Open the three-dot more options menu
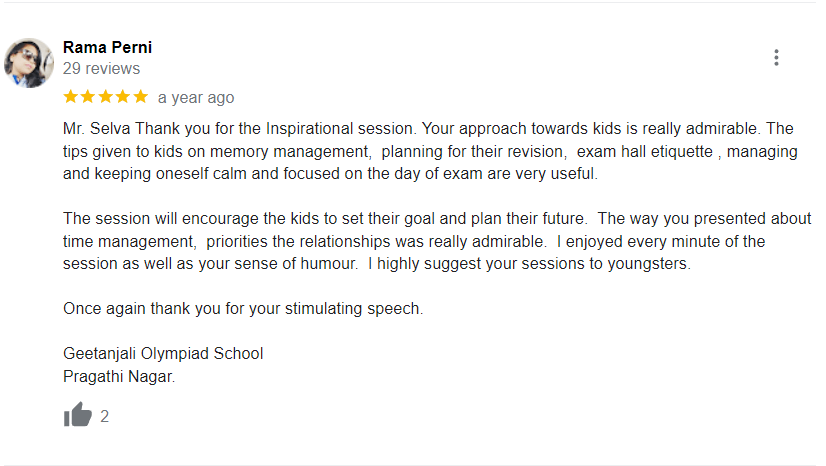The height and width of the screenshot is (466, 826). (776, 58)
